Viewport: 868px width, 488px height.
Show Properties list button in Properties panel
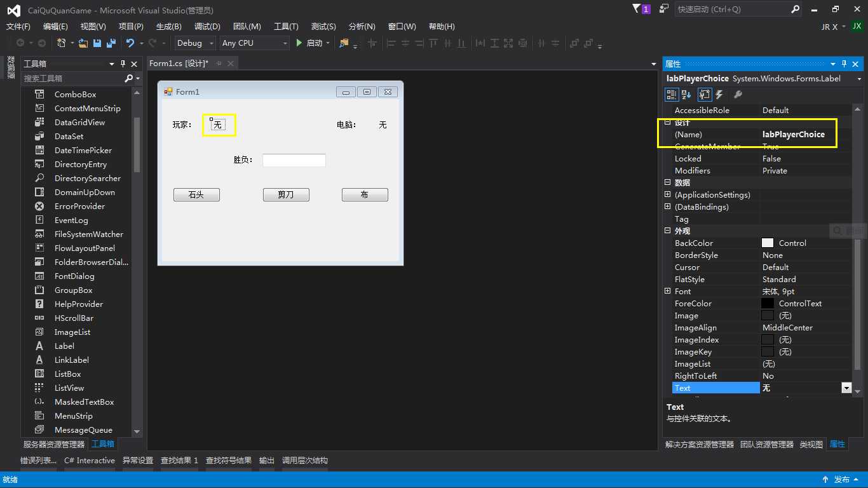pyautogui.click(x=705, y=95)
